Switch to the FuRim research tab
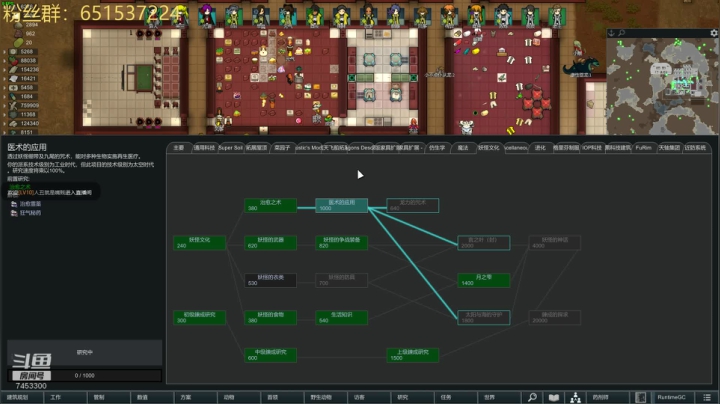 click(x=643, y=148)
